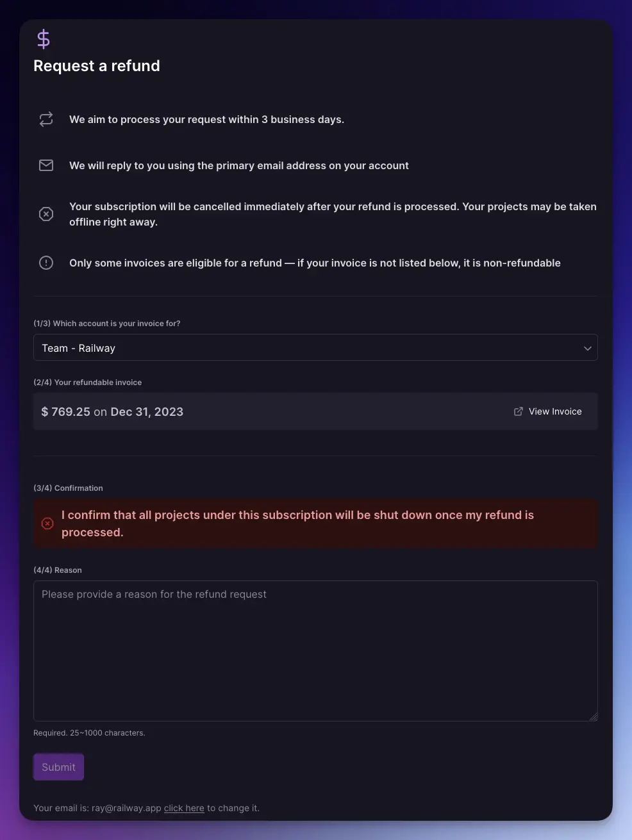Click the View Invoice link
Screen dimensions: 632x840
pyautogui.click(x=555, y=411)
